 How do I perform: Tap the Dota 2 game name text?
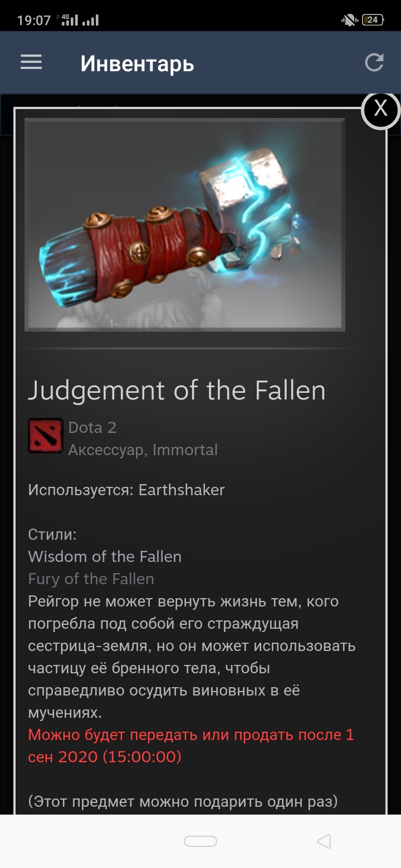point(92,427)
